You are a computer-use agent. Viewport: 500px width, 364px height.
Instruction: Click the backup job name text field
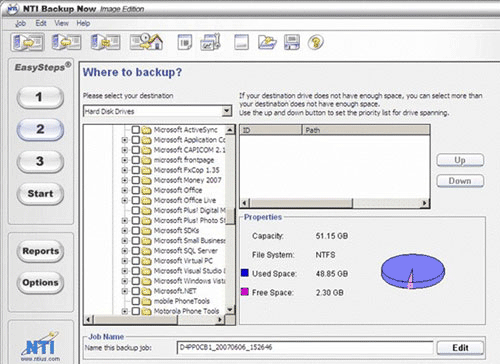[x=305, y=348]
